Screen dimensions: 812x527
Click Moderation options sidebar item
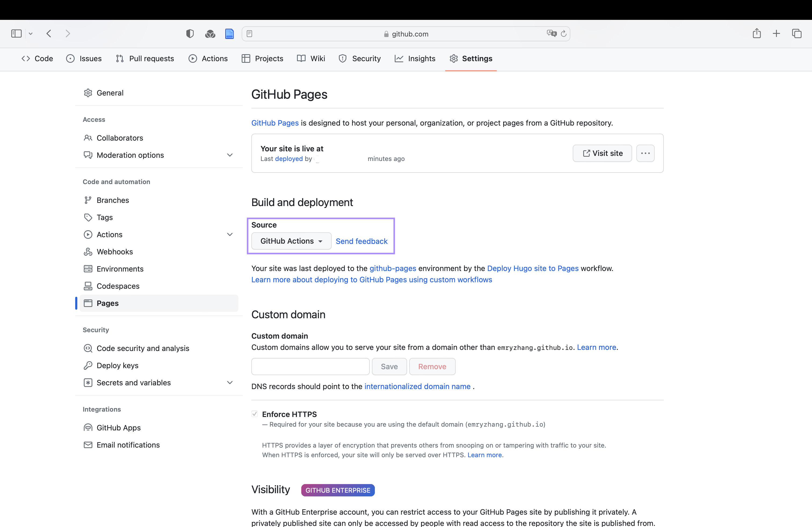tap(159, 155)
